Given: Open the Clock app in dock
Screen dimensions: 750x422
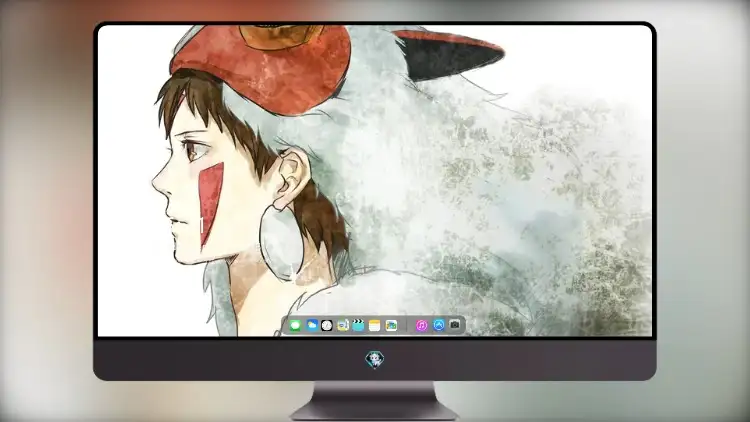Looking at the screenshot, I should point(327,326).
